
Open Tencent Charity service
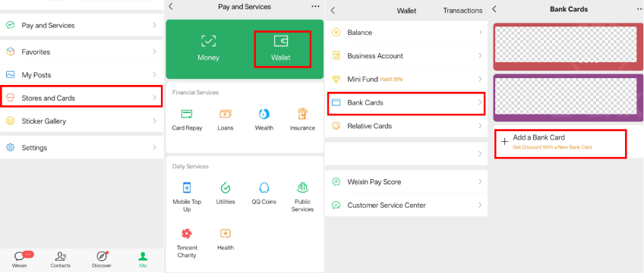pyautogui.click(x=187, y=243)
